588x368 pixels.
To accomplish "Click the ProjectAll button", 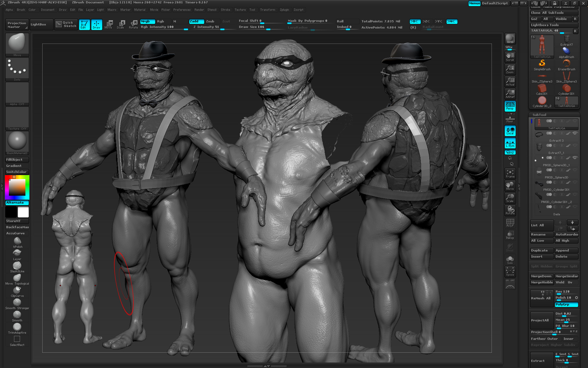I will pyautogui.click(x=542, y=320).
